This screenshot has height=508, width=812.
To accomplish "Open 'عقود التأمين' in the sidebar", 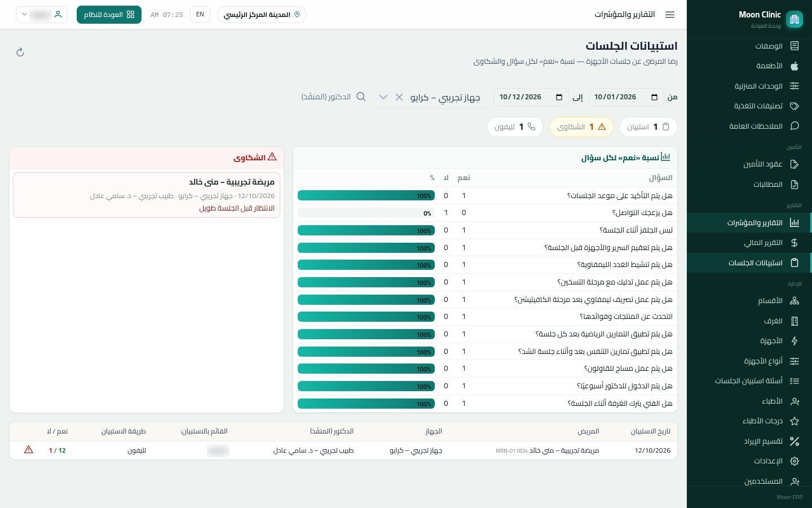I will tap(749, 164).
